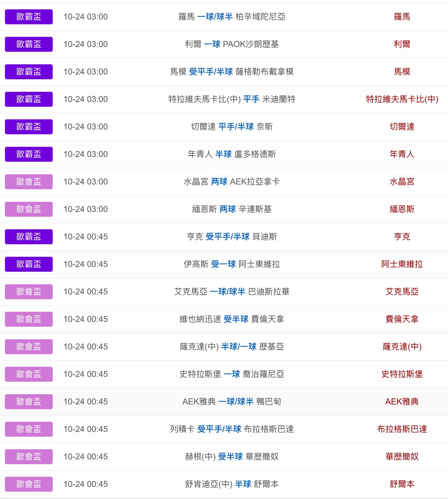Select red 水晶宮 tip text
This screenshot has height=499, width=448.
(402, 182)
